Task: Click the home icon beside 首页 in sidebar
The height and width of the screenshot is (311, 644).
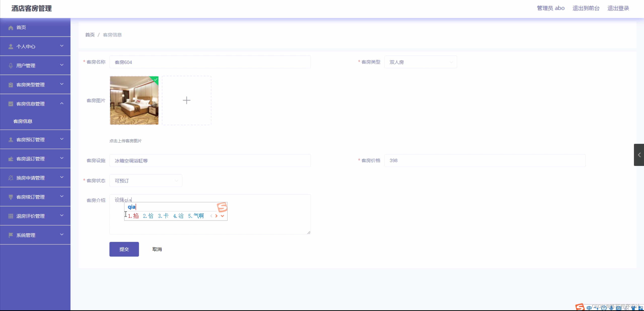Action: 10,27
